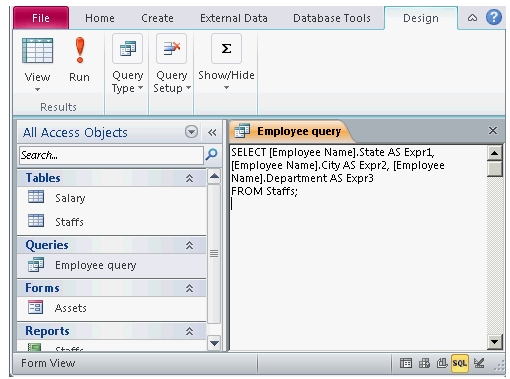Open the Query Type menu
510x379 pixels.
tap(128, 81)
